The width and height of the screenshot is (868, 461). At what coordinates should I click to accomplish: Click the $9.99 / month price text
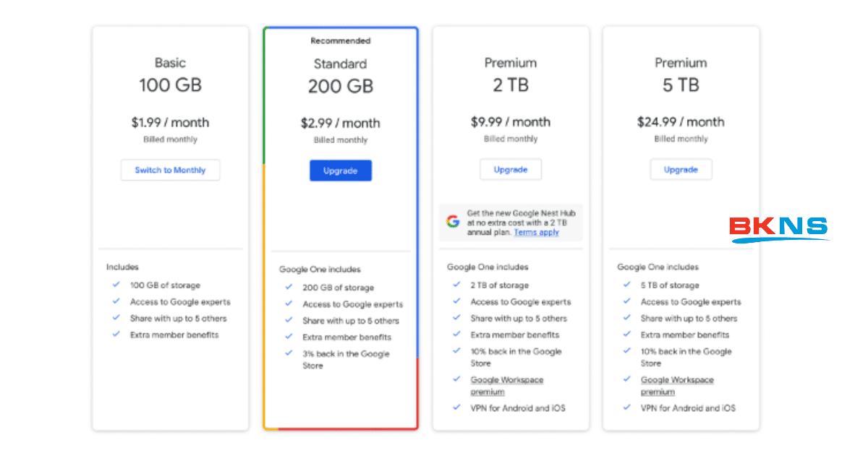coord(510,121)
